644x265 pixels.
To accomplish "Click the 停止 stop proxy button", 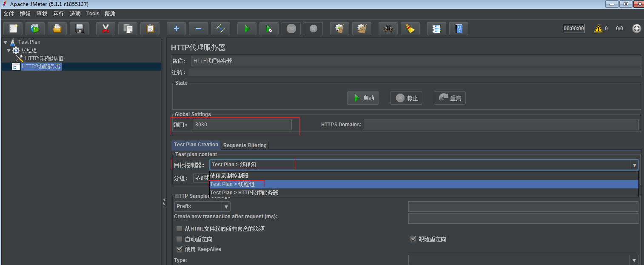I will [x=407, y=98].
